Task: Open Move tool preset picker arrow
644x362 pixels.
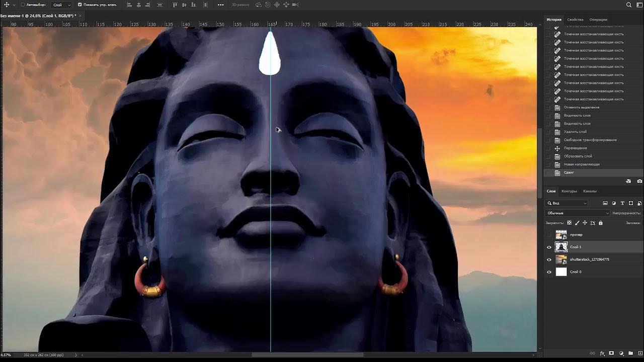Action: (x=14, y=5)
